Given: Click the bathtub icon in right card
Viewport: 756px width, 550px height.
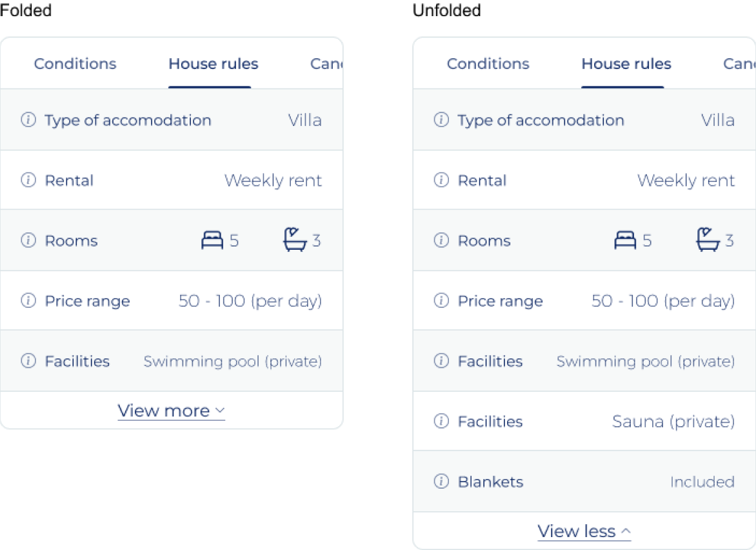Looking at the screenshot, I should pos(708,239).
